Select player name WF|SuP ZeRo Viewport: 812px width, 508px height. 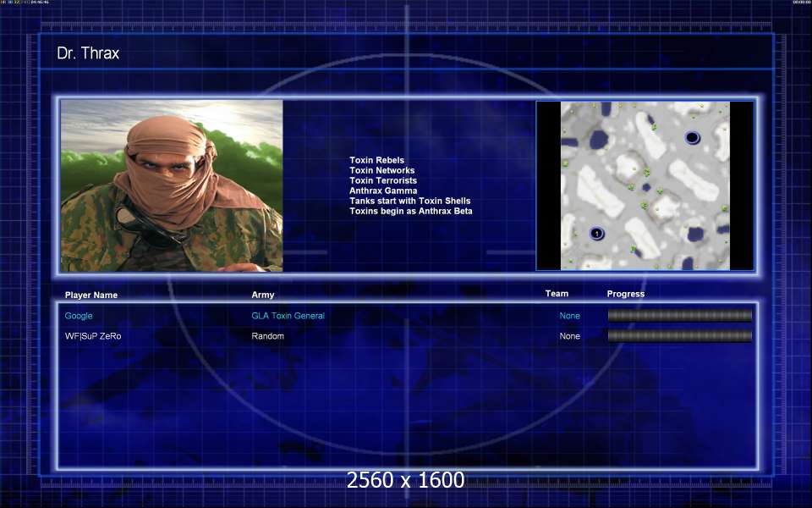tap(93, 336)
